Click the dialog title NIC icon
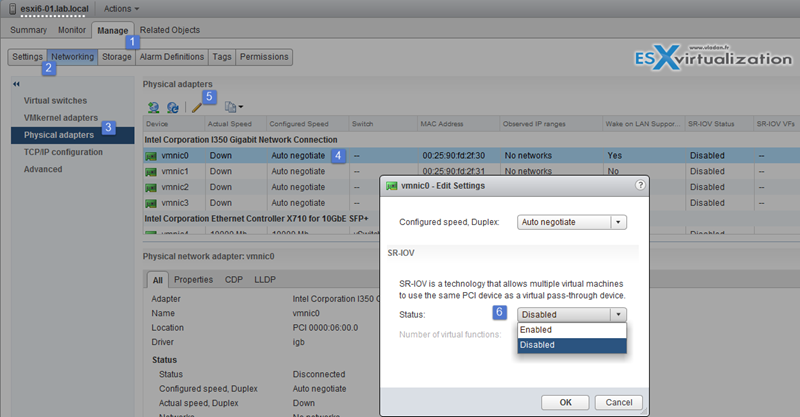The image size is (800, 417). [x=392, y=186]
